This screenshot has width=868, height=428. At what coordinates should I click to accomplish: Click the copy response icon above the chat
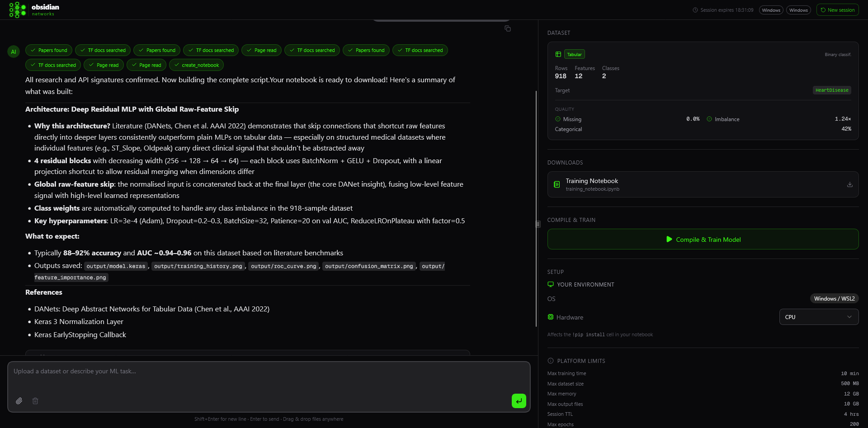click(x=507, y=28)
